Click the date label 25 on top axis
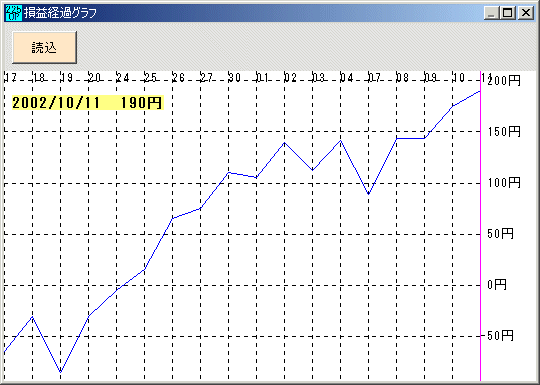 (x=151, y=78)
